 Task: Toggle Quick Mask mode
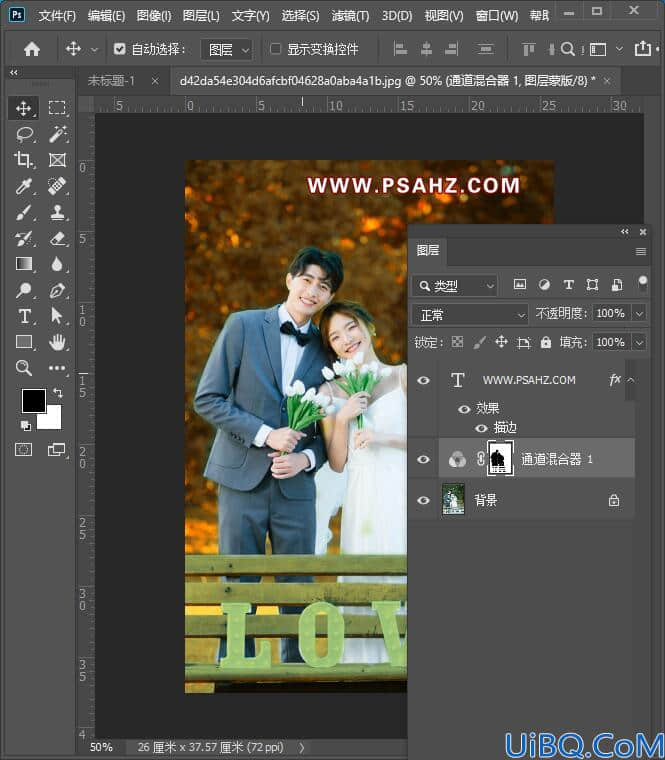pos(23,450)
